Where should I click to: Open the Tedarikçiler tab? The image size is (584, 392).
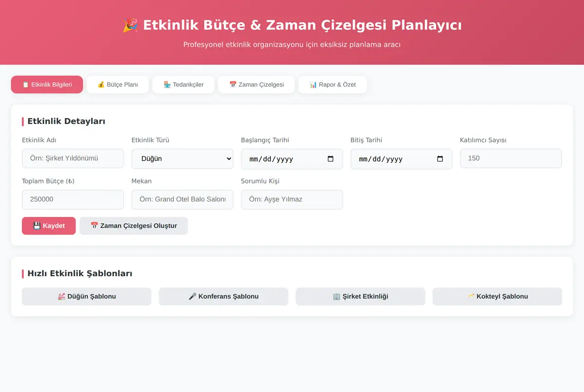(x=183, y=85)
